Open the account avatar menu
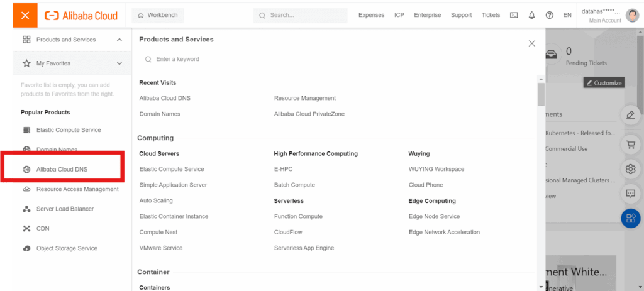The height and width of the screenshot is (291, 644). pyautogui.click(x=632, y=16)
